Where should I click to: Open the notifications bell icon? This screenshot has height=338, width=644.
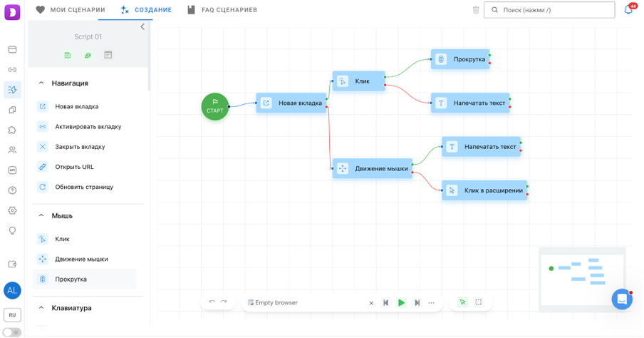click(628, 9)
